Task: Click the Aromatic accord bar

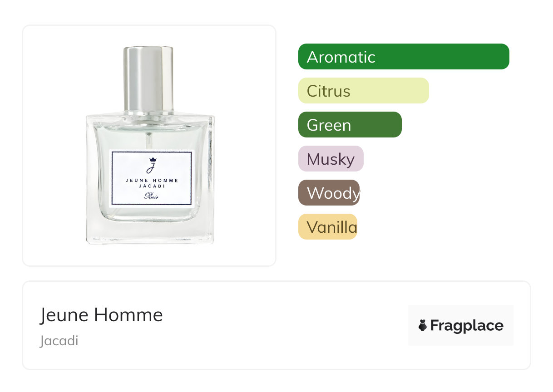Action: (404, 57)
